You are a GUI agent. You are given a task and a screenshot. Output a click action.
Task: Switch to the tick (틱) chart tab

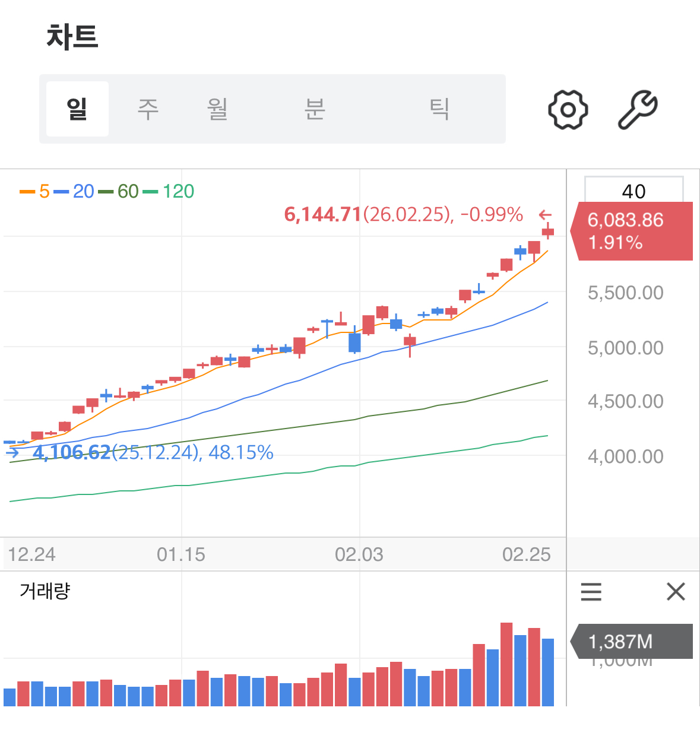439,109
